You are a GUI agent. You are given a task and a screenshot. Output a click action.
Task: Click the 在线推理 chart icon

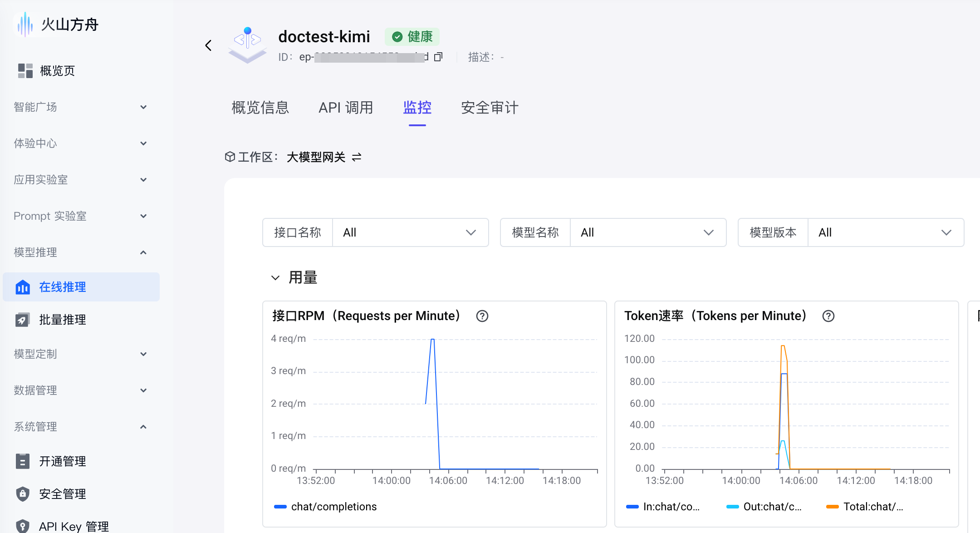tap(23, 287)
